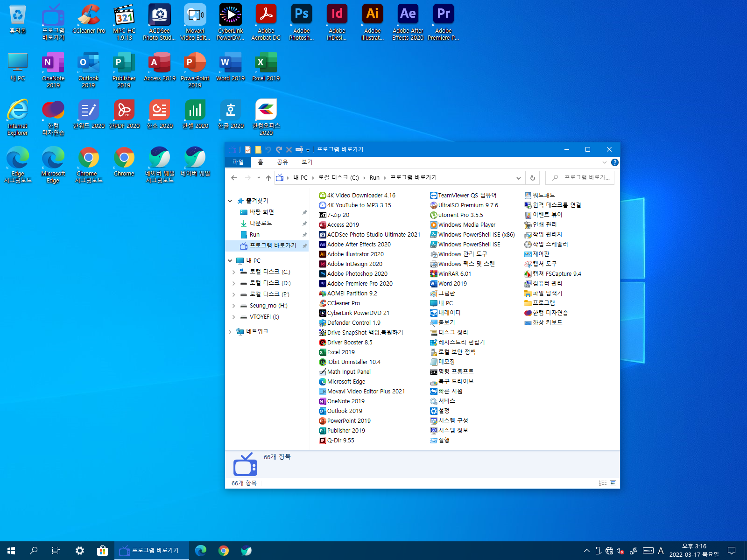Click the search box 프로그램 바로가기
The height and width of the screenshot is (560, 747).
(x=579, y=178)
